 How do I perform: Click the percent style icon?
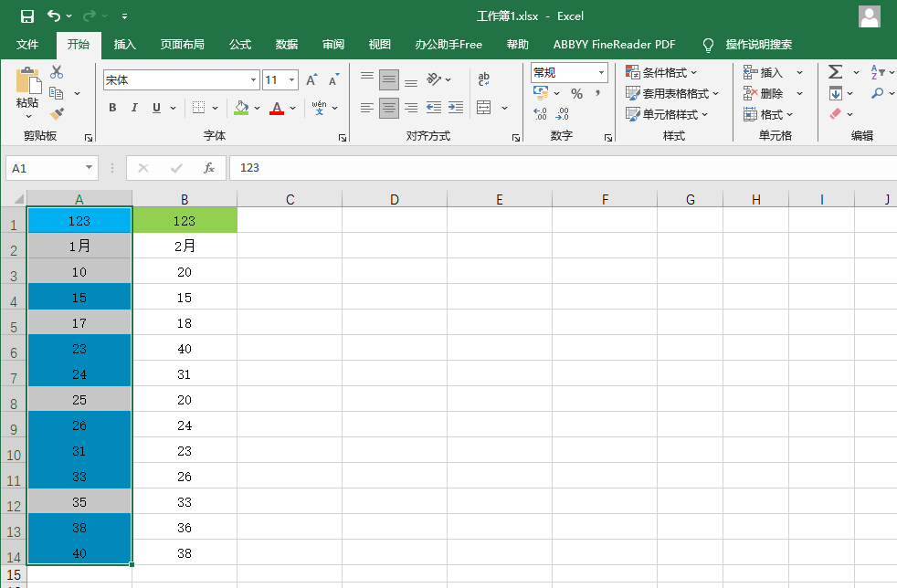click(x=576, y=93)
